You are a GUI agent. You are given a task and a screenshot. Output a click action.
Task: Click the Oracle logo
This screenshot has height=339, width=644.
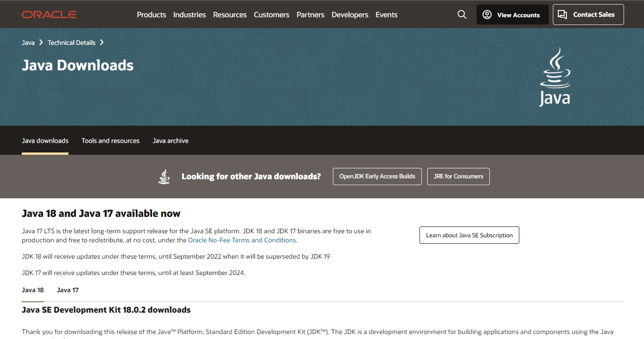point(49,15)
